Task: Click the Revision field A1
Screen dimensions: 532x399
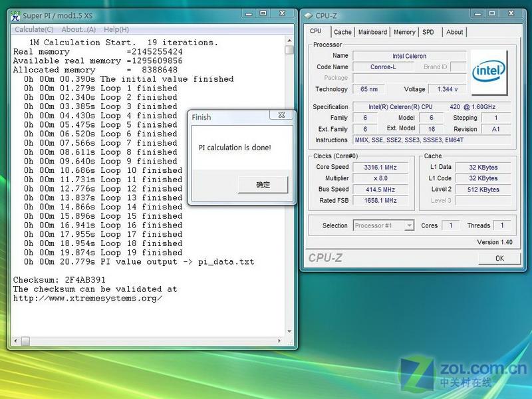Action: 495,129
